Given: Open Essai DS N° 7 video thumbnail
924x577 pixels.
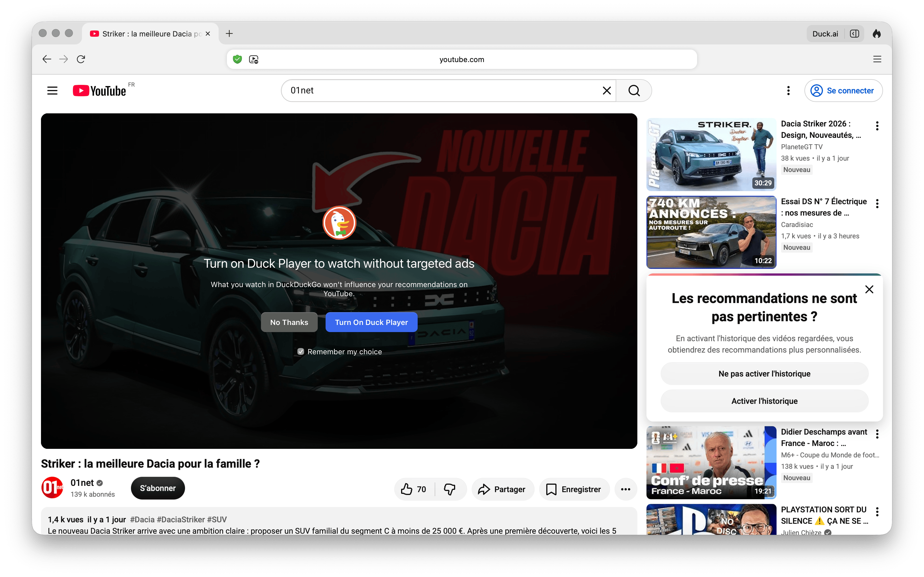Looking at the screenshot, I should [x=711, y=232].
